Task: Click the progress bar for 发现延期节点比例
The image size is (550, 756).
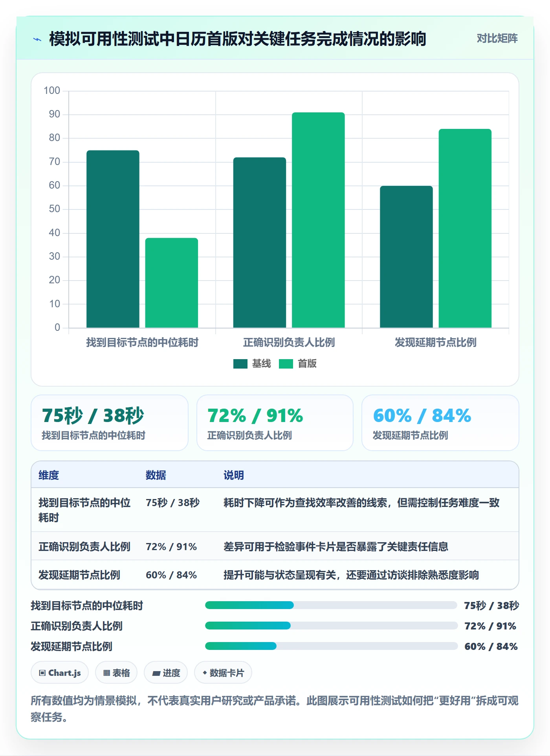Action: tap(331, 646)
